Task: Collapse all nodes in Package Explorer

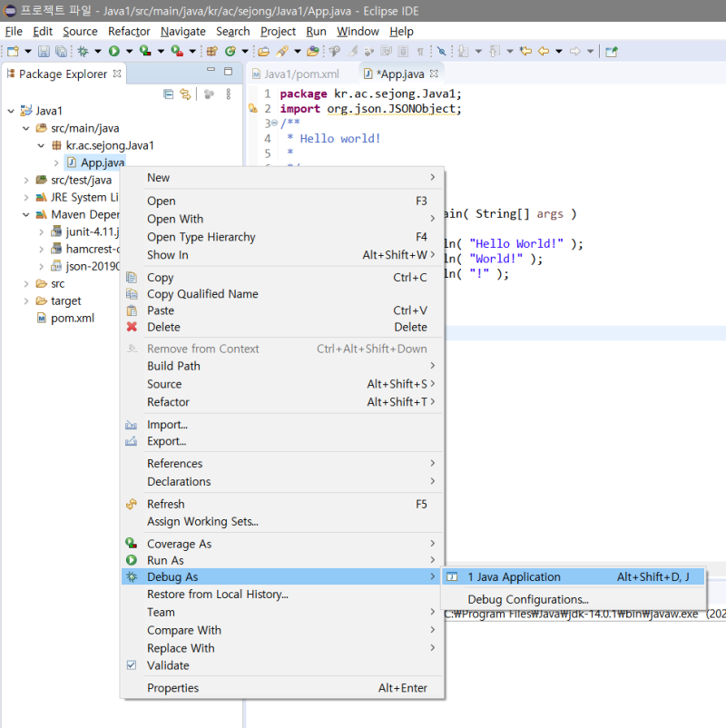Action: tap(169, 94)
